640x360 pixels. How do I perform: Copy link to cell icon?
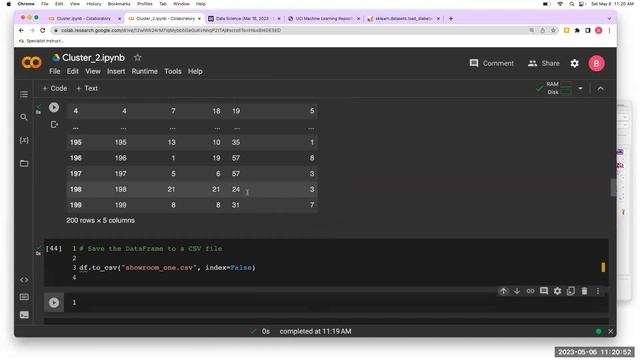pyautogui.click(x=530, y=291)
